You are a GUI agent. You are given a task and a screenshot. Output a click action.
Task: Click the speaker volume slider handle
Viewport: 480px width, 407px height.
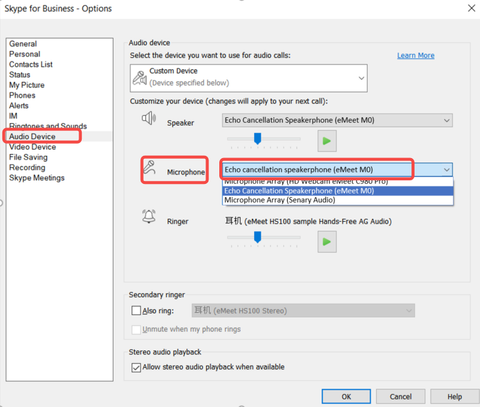point(257,138)
